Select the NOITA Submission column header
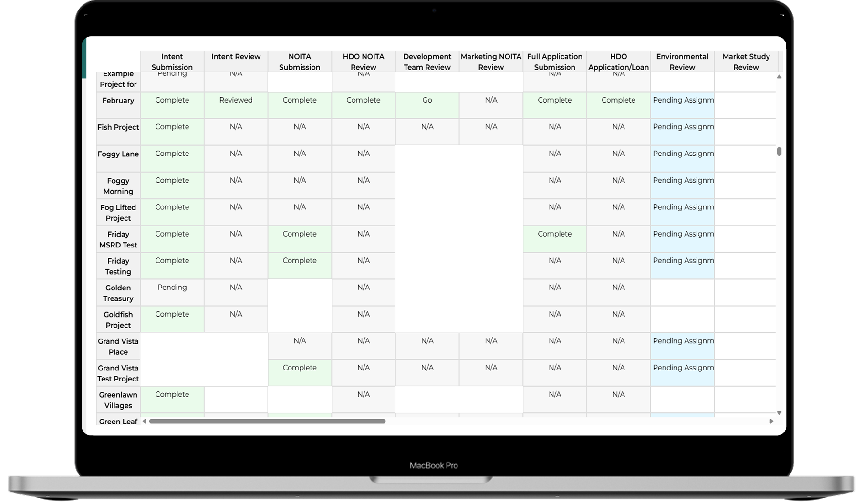Viewport: 863px width, 504px height. click(300, 62)
